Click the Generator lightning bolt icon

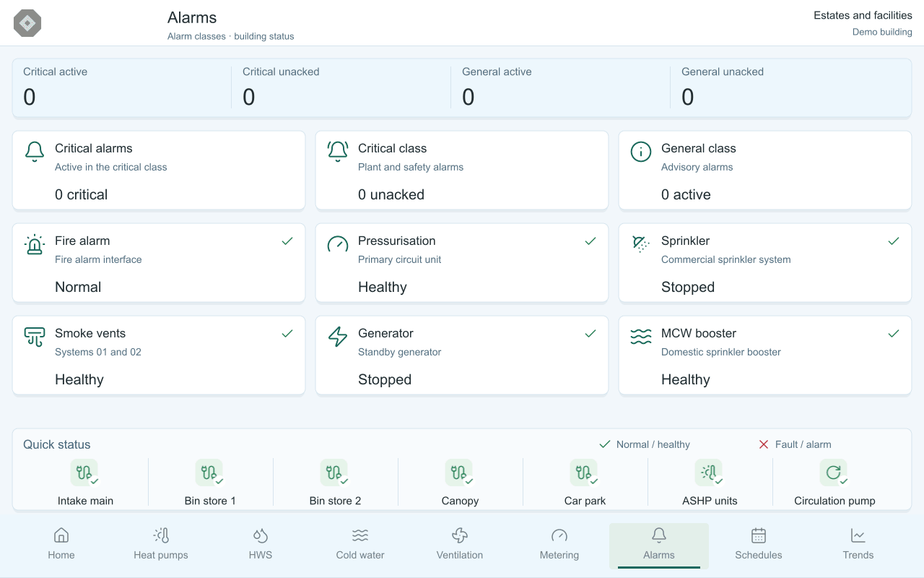pyautogui.click(x=338, y=336)
